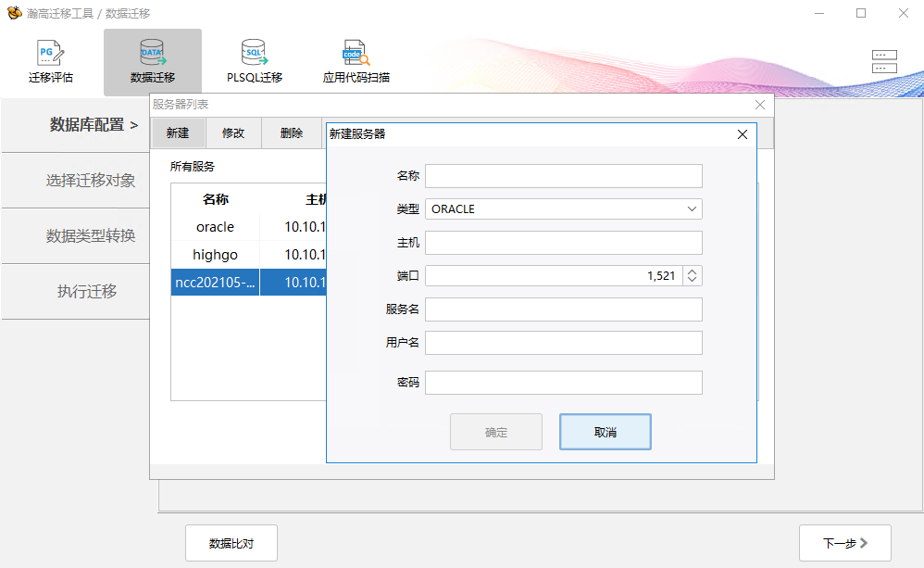Open the PLSQL迁移 tool icon
This screenshot has height=568, width=924.
pyautogui.click(x=255, y=61)
